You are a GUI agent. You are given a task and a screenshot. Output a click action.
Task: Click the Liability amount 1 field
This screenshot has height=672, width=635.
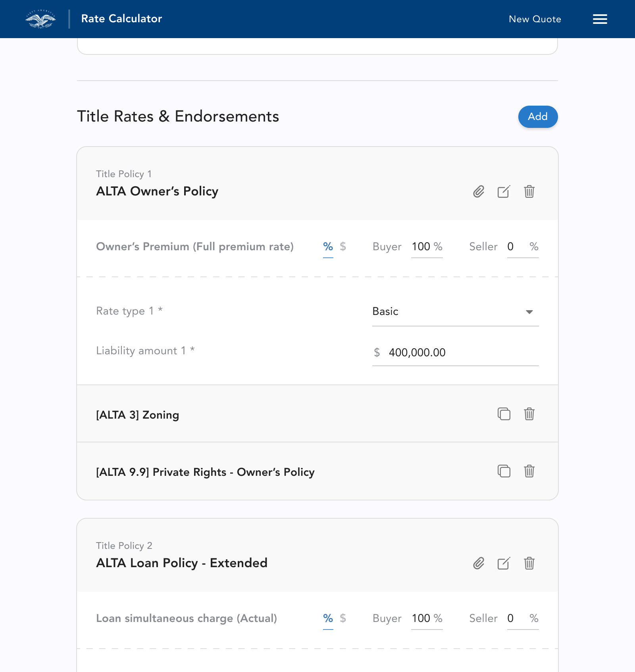[x=460, y=352]
